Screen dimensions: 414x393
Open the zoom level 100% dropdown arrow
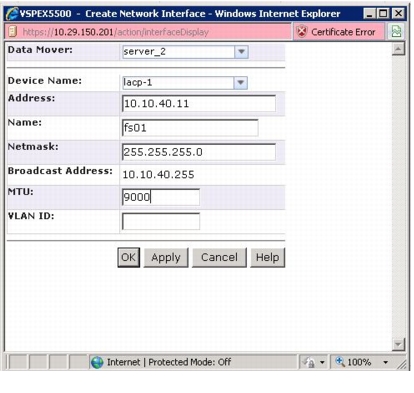pos(385,362)
